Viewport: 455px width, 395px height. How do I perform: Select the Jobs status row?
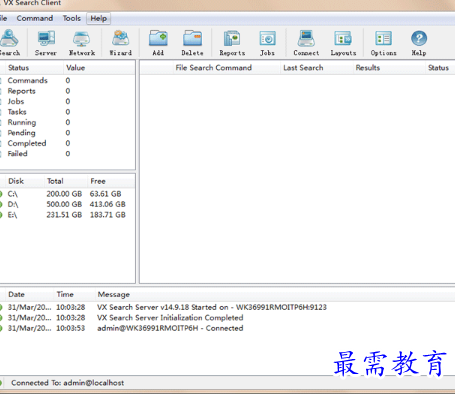pyautogui.click(x=67, y=101)
